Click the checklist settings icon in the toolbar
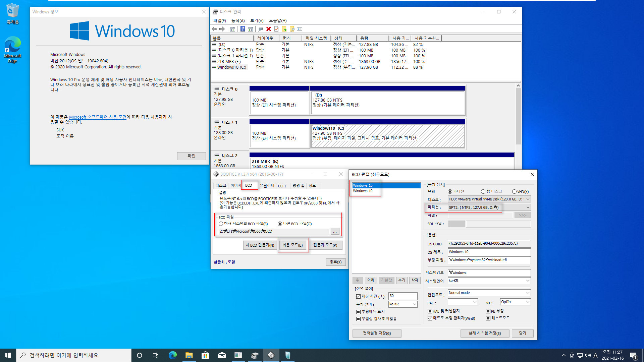 click(x=300, y=29)
